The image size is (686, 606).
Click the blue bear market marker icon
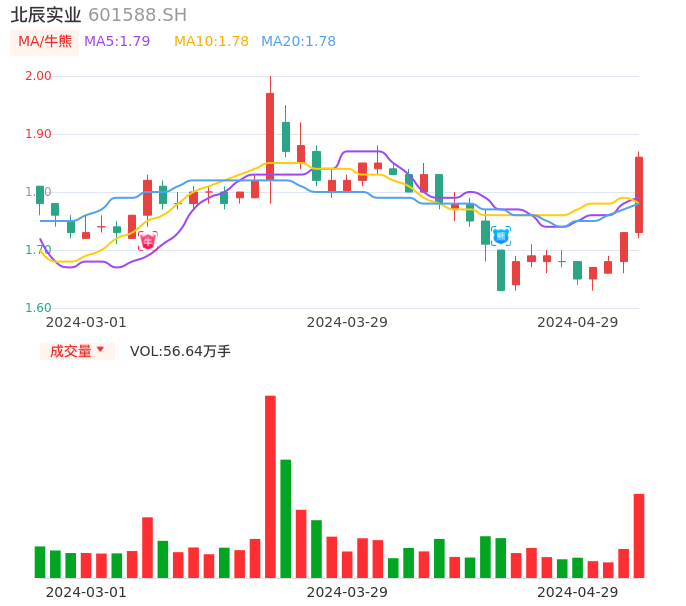coord(501,236)
